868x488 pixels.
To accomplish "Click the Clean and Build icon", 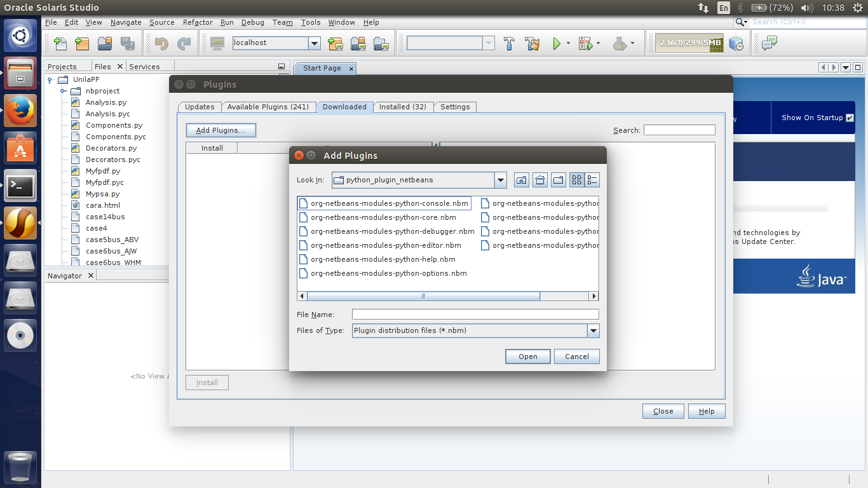I will click(x=532, y=43).
